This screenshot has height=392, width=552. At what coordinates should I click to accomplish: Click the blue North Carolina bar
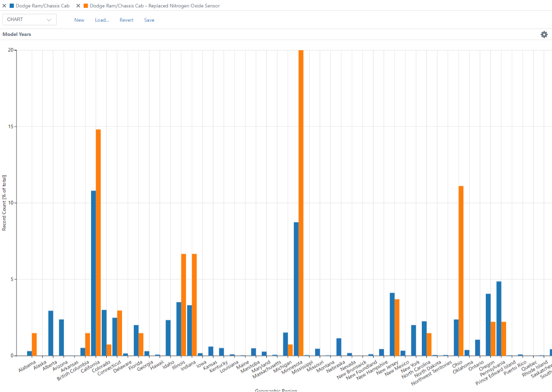point(424,338)
